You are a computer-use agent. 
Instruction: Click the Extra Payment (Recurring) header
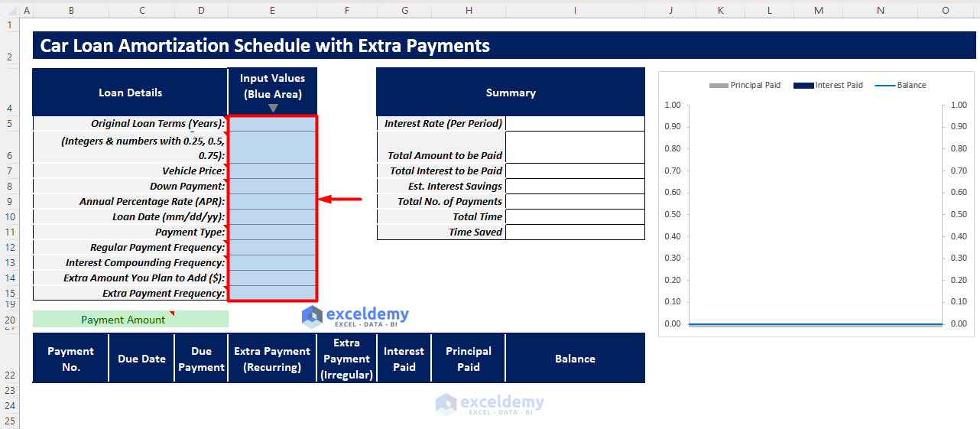[272, 359]
